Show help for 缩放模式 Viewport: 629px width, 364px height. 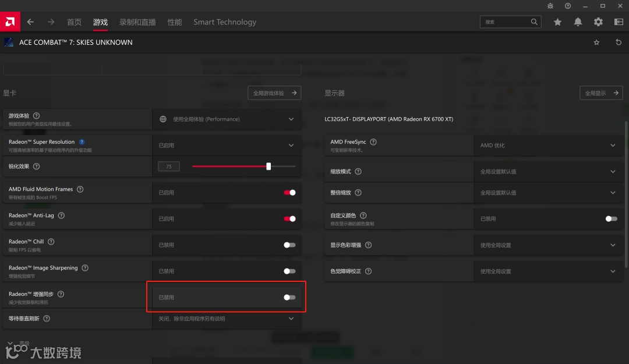click(358, 171)
